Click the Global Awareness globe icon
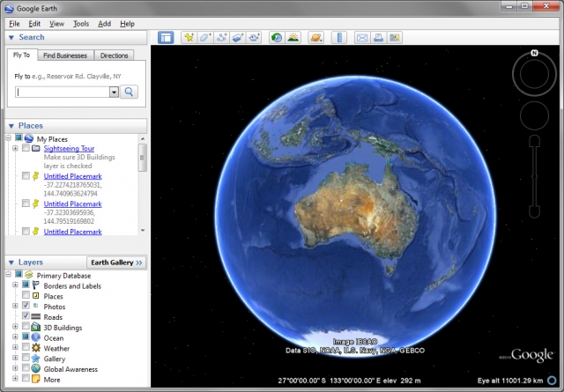 [x=36, y=368]
